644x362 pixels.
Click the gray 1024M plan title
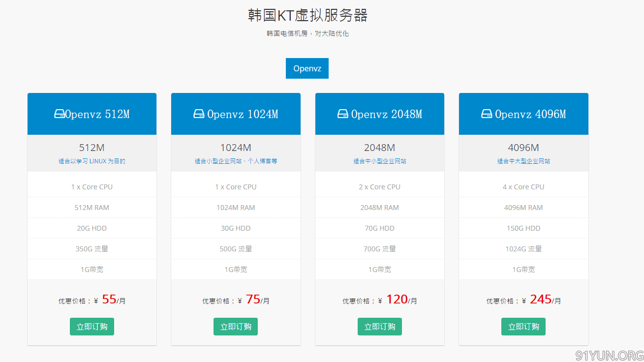pyautogui.click(x=236, y=148)
